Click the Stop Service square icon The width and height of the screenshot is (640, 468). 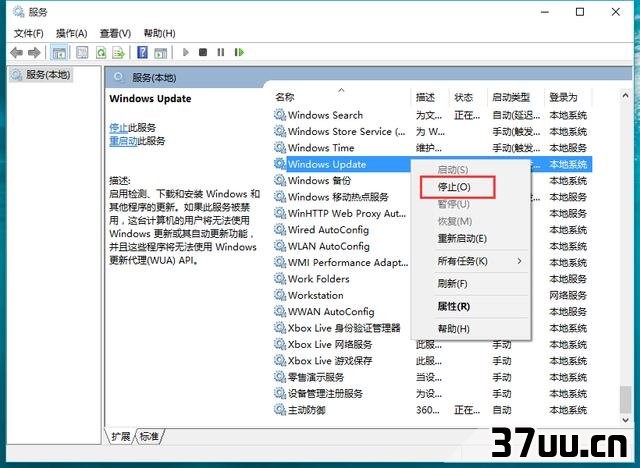(x=203, y=52)
